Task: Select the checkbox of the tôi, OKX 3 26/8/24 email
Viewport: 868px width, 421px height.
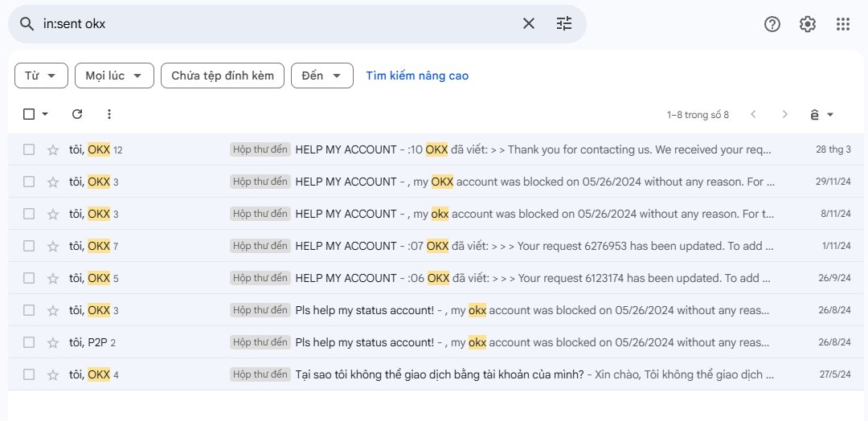Action: click(29, 310)
